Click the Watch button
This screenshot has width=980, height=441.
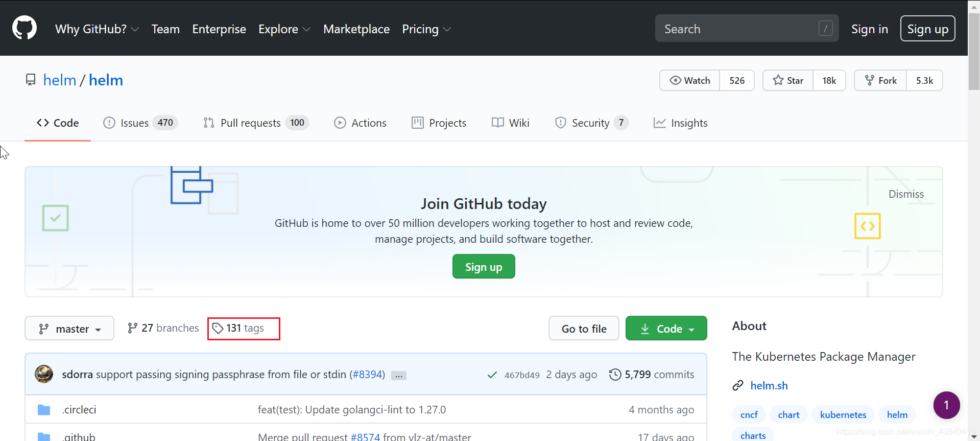690,81
